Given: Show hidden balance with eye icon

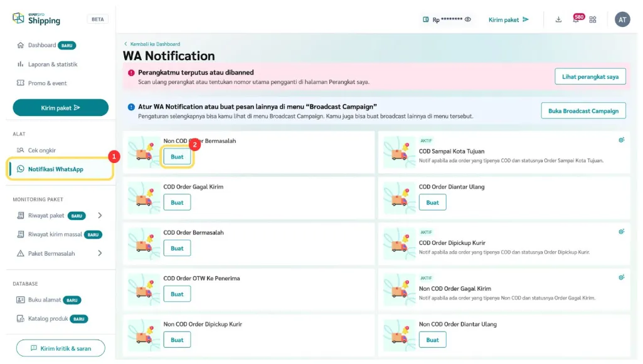Looking at the screenshot, I should [468, 19].
